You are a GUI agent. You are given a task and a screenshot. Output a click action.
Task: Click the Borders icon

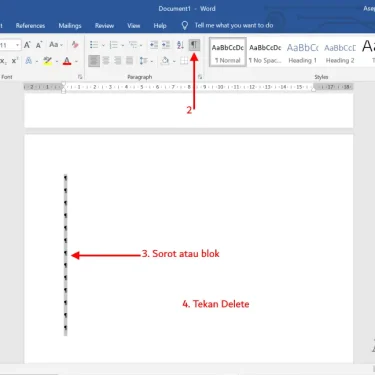184,61
